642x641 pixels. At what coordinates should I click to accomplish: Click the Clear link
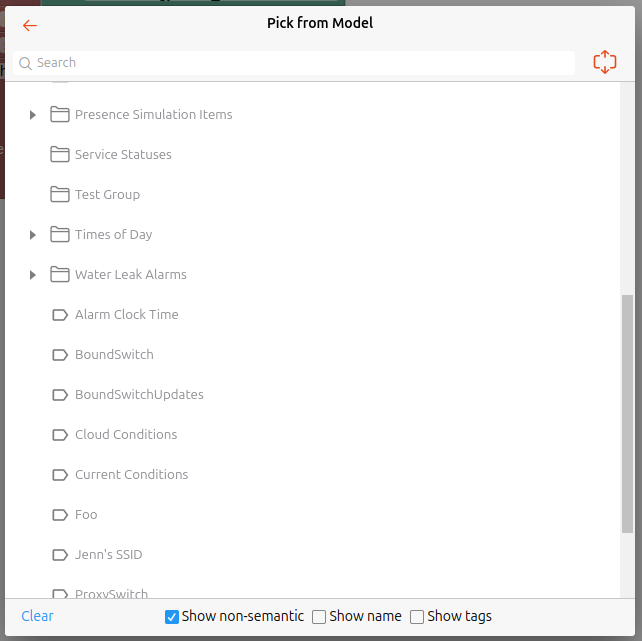tap(37, 616)
